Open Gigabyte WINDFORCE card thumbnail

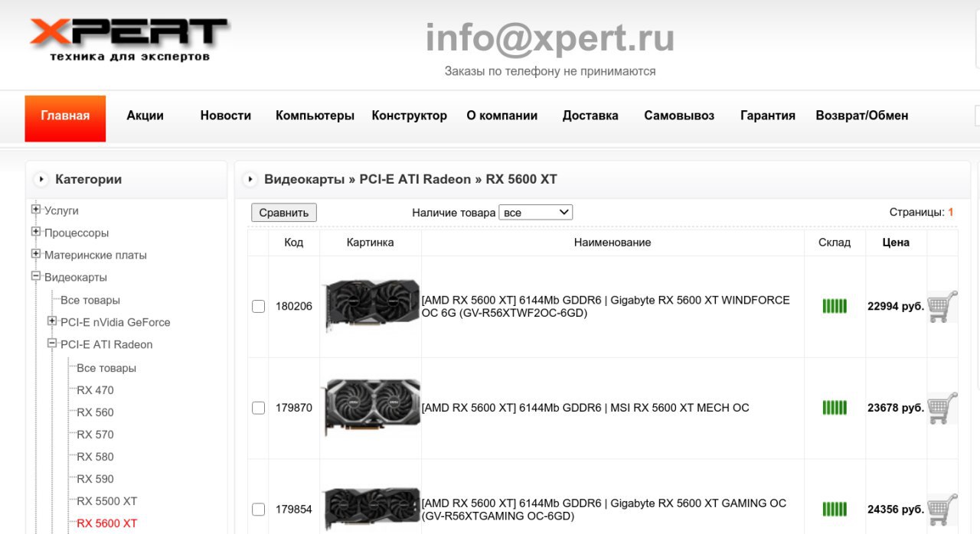pyautogui.click(x=371, y=305)
